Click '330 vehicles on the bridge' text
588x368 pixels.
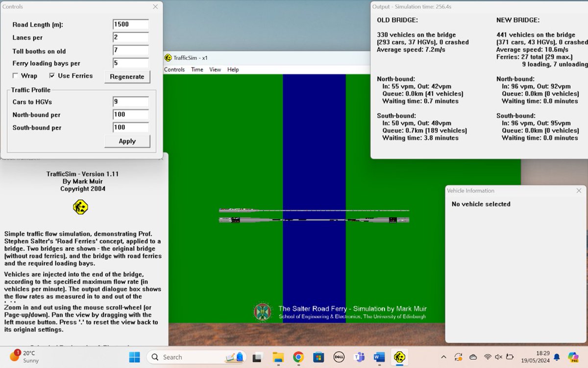point(416,35)
